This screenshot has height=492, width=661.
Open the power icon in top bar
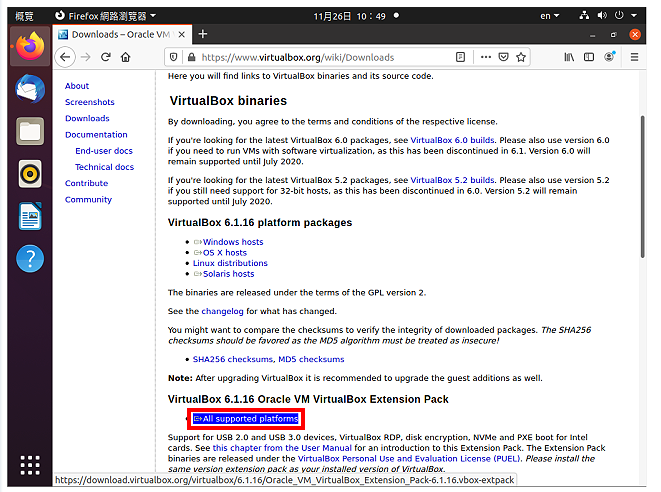[619, 16]
